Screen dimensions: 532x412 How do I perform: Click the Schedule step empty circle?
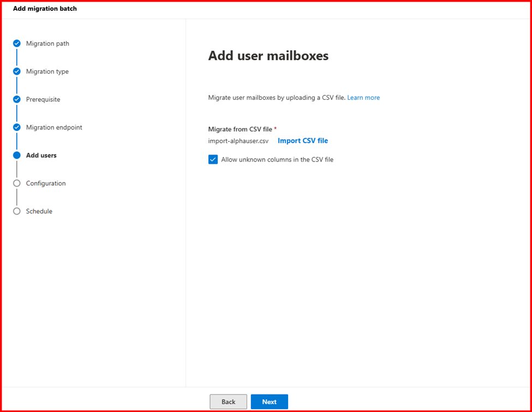[16, 211]
